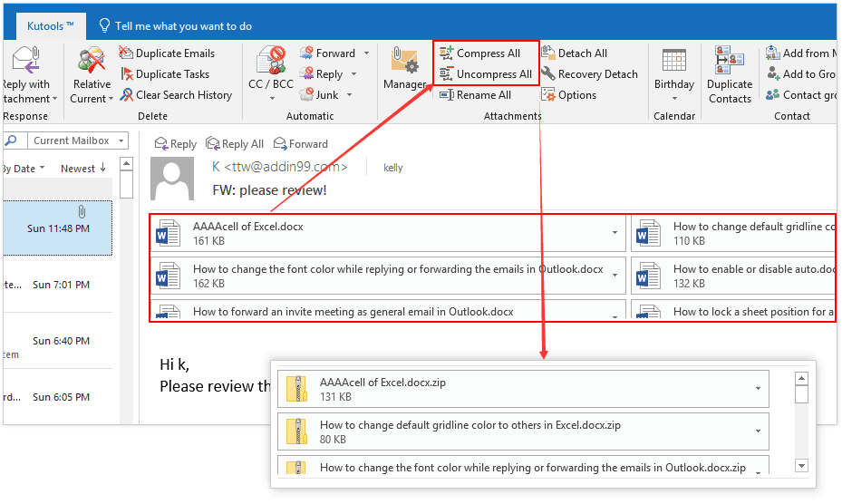The width and height of the screenshot is (842, 504).
Task: Click Duplicate Contacts
Action: 730,75
